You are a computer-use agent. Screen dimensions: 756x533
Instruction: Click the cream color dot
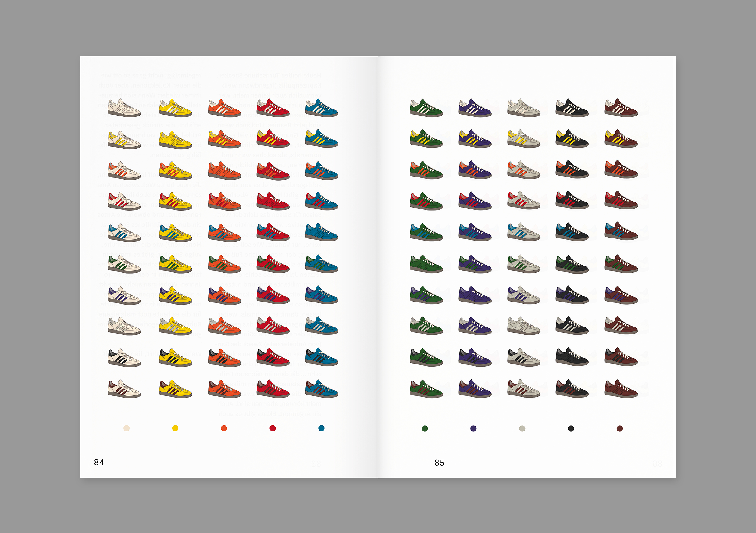tap(127, 428)
